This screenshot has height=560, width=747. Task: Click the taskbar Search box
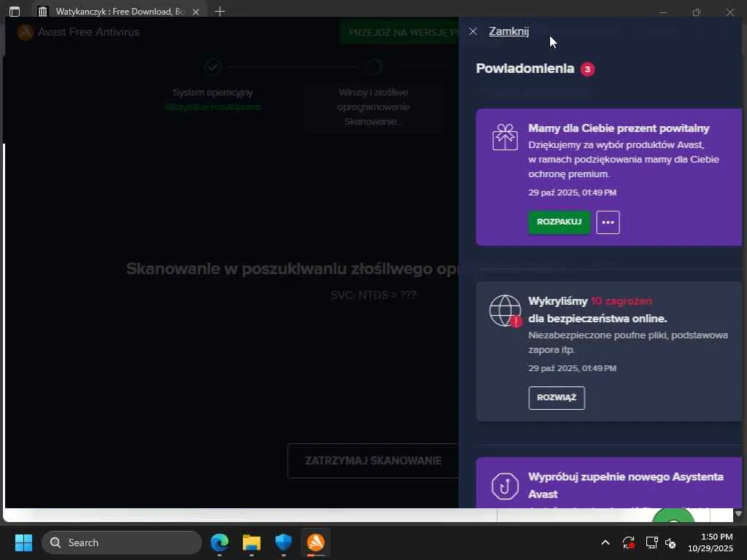(122, 542)
